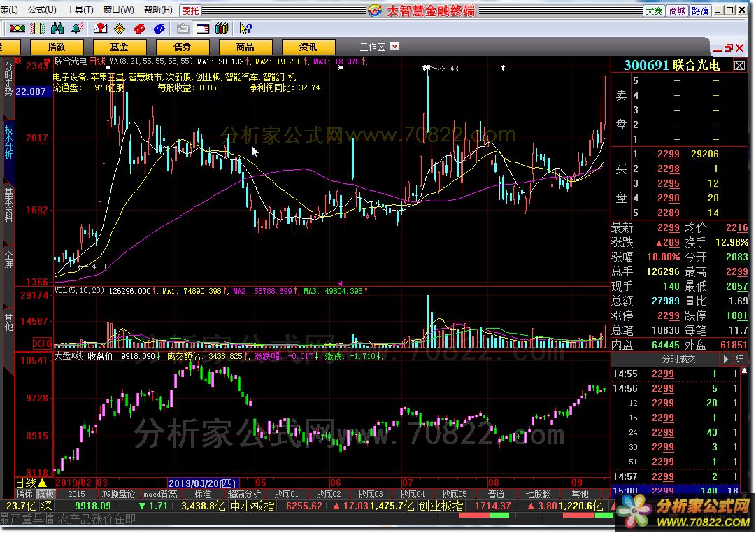
Task: Open the alarm bell alert icon
Action: pyautogui.click(x=77, y=29)
